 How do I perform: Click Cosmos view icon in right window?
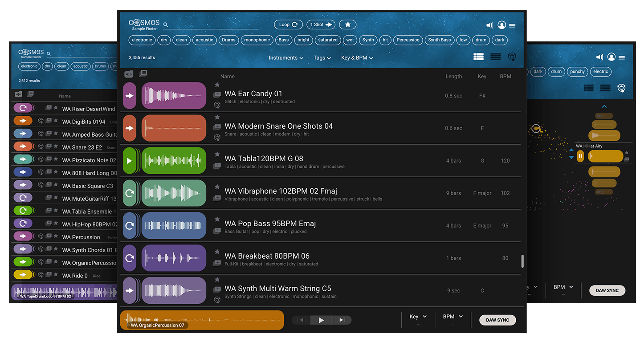[622, 88]
